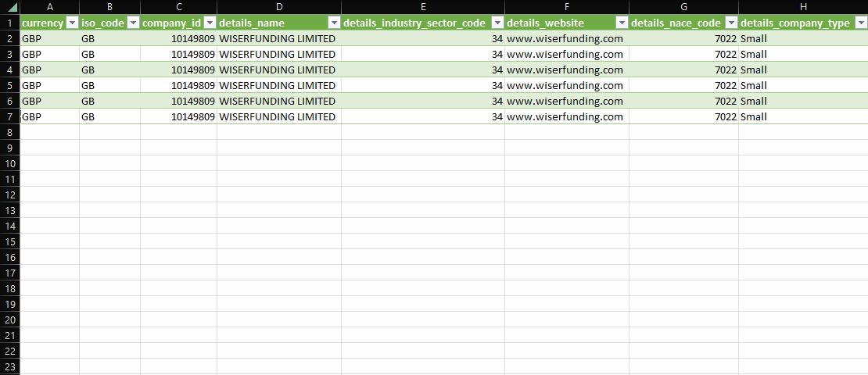Image resolution: width=868 pixels, height=375 pixels.
Task: Select www.wiserfunding.com in row 2
Action: click(567, 39)
